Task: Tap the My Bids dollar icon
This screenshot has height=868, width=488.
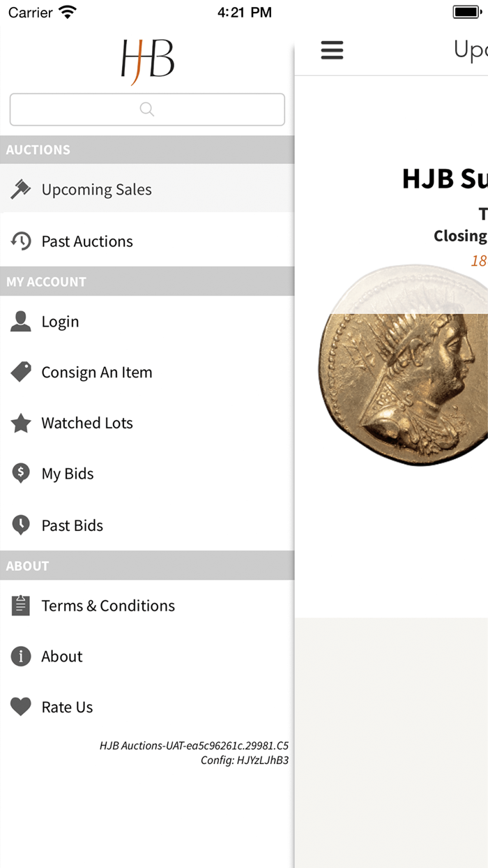Action: click(21, 473)
